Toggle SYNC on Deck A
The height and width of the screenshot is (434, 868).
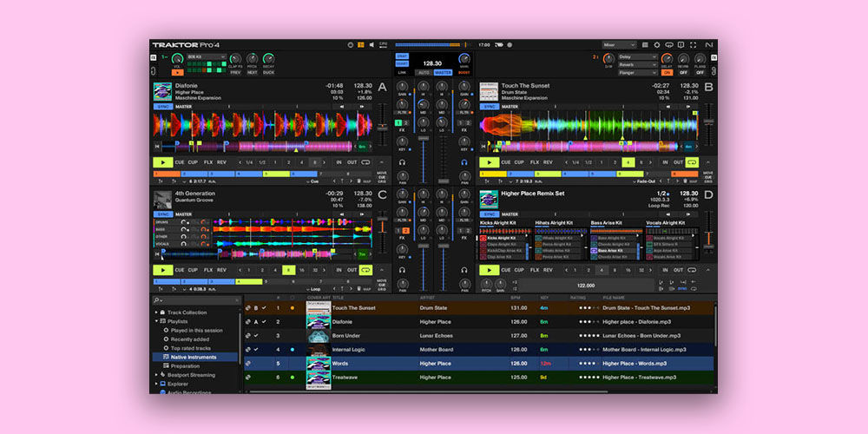point(163,106)
